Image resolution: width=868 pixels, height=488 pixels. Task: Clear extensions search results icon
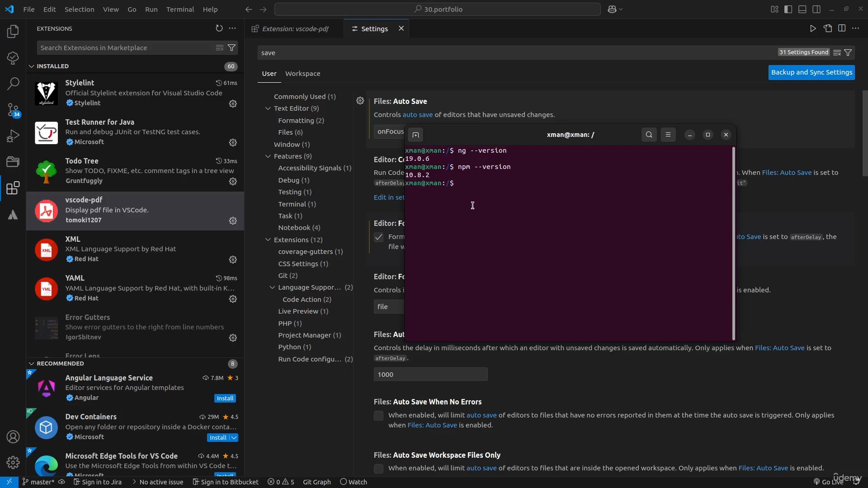(x=220, y=47)
